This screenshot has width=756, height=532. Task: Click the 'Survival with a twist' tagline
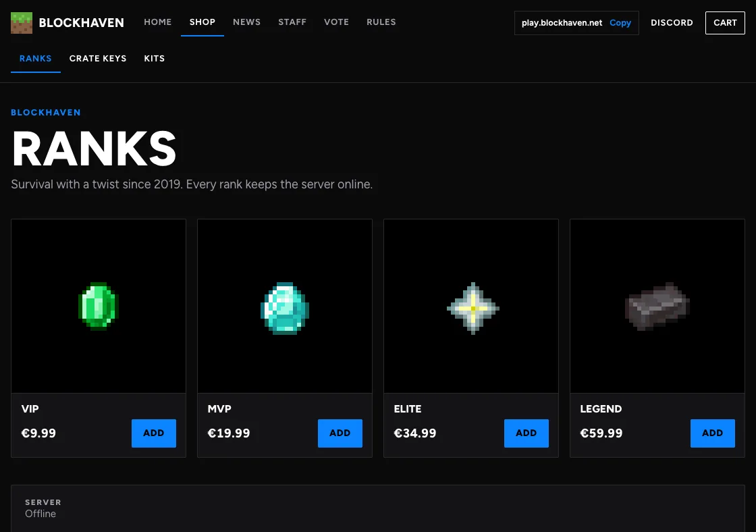(x=192, y=184)
